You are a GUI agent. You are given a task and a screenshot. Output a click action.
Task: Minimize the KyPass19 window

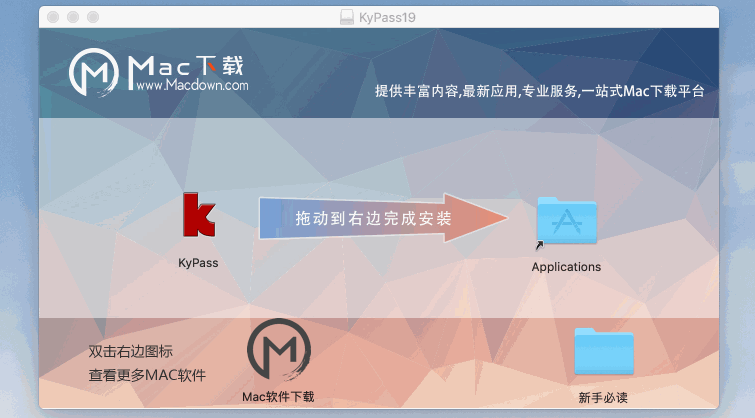coord(73,17)
